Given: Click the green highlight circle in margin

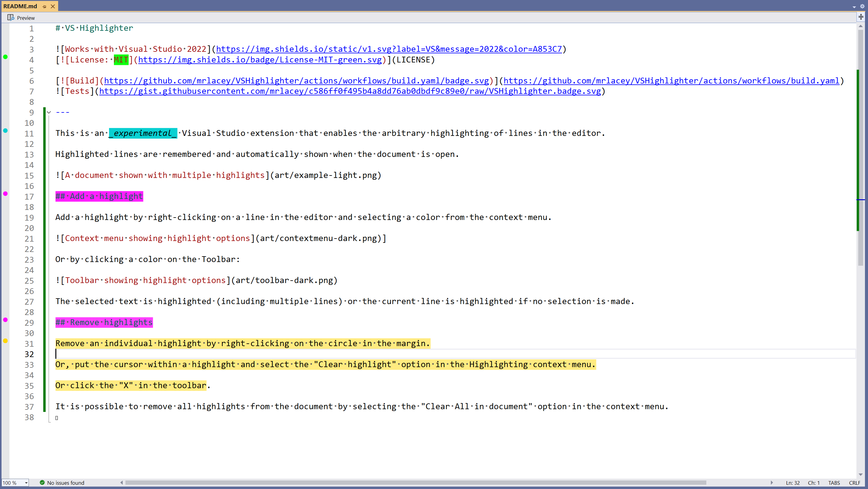Looking at the screenshot, I should tap(5, 57).
